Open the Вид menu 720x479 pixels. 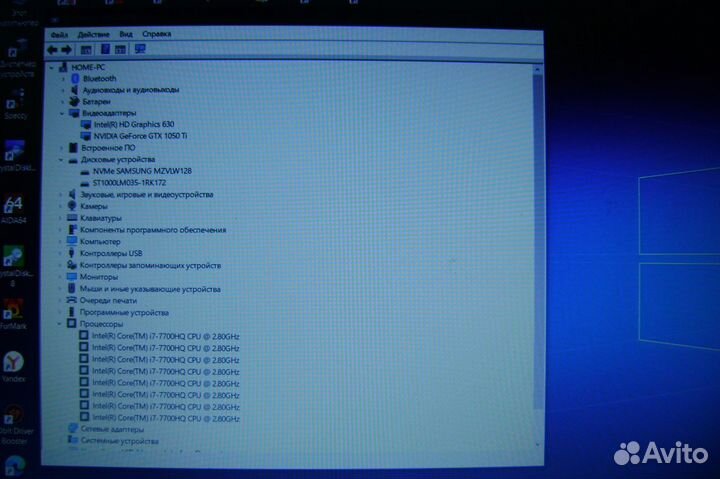(126, 34)
